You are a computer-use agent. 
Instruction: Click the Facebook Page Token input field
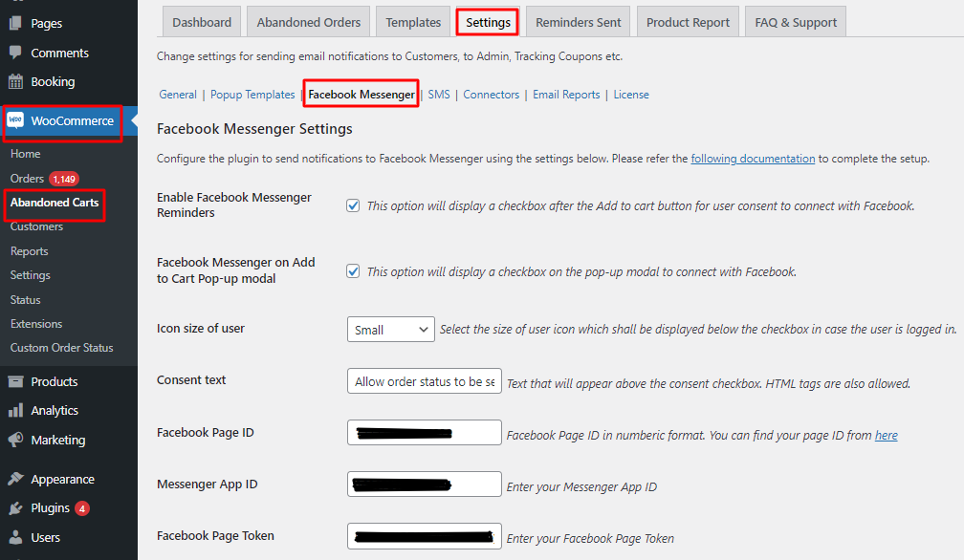[x=425, y=536]
